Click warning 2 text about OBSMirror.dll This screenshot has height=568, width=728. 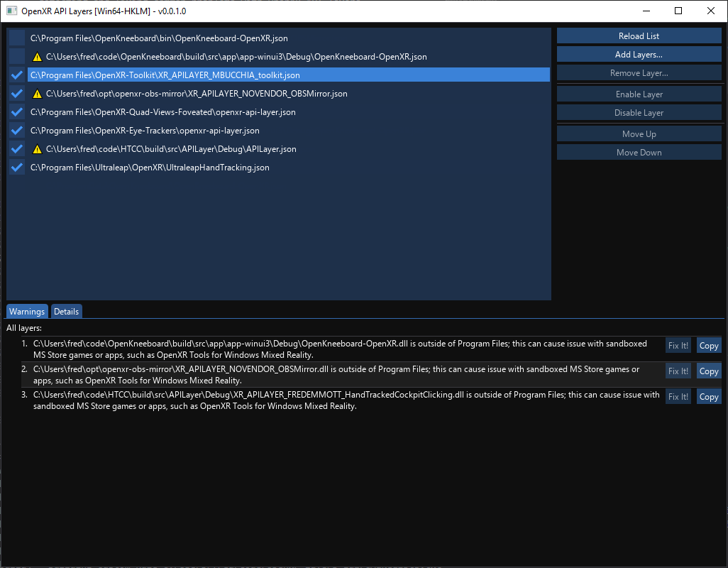(336, 375)
